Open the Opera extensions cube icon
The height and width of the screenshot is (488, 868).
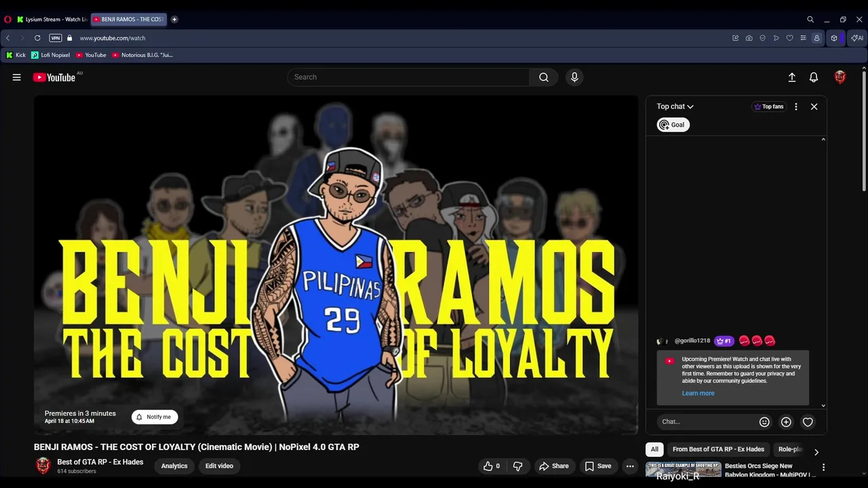(x=834, y=38)
